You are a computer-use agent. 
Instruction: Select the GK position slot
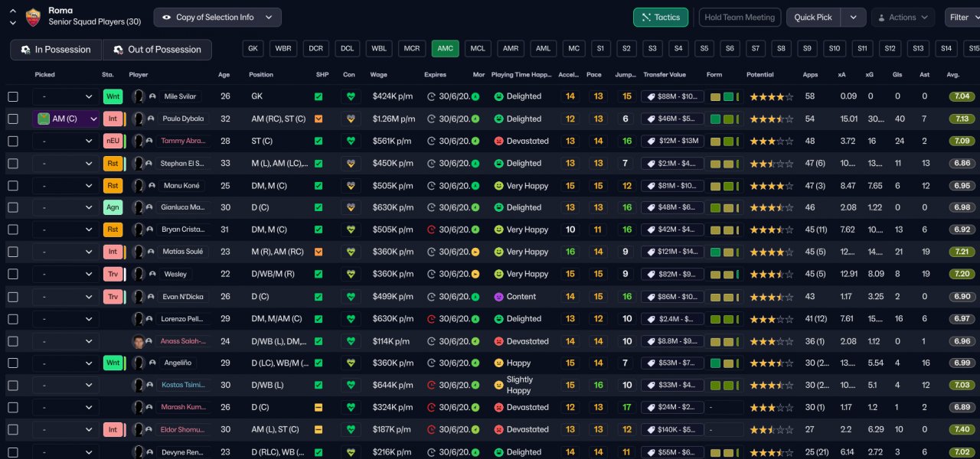[253, 48]
